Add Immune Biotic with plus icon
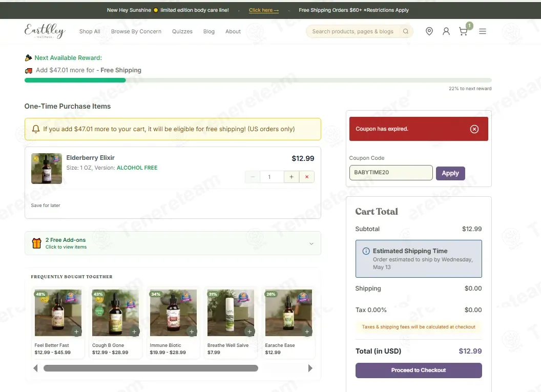541x392 pixels. click(192, 332)
